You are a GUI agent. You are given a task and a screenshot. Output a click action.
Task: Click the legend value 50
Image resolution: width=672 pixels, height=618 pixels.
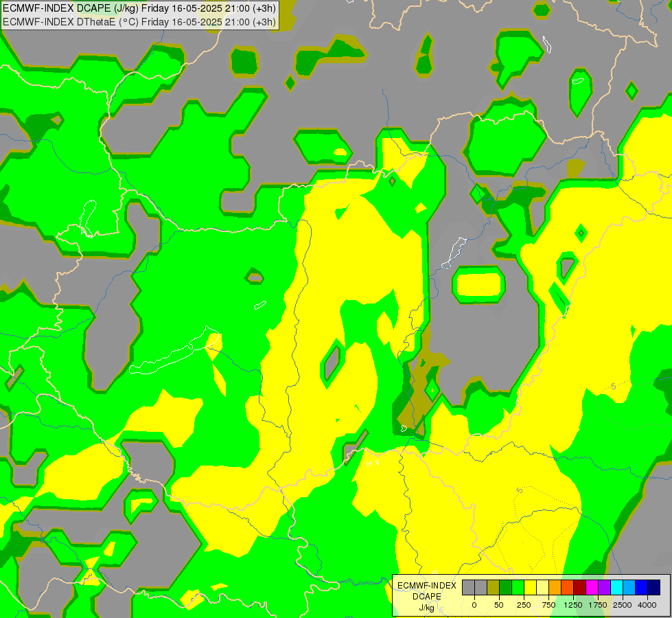click(x=499, y=605)
